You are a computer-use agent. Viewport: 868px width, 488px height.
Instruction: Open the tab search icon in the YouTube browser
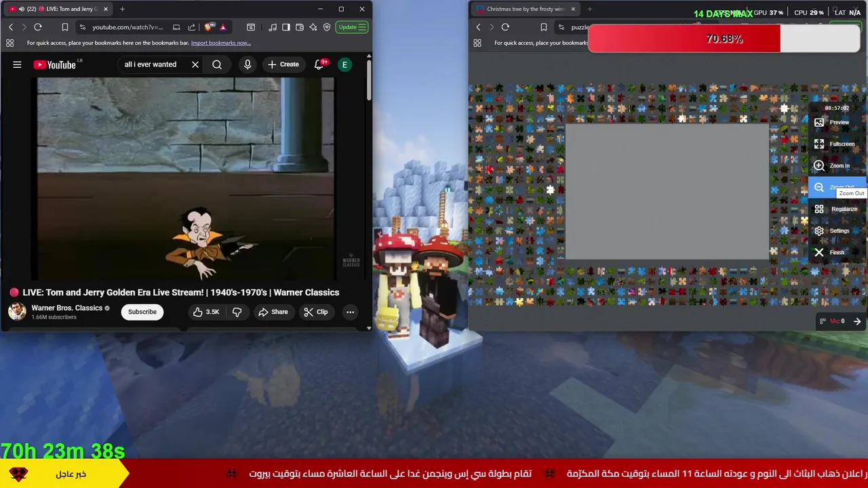click(251, 27)
